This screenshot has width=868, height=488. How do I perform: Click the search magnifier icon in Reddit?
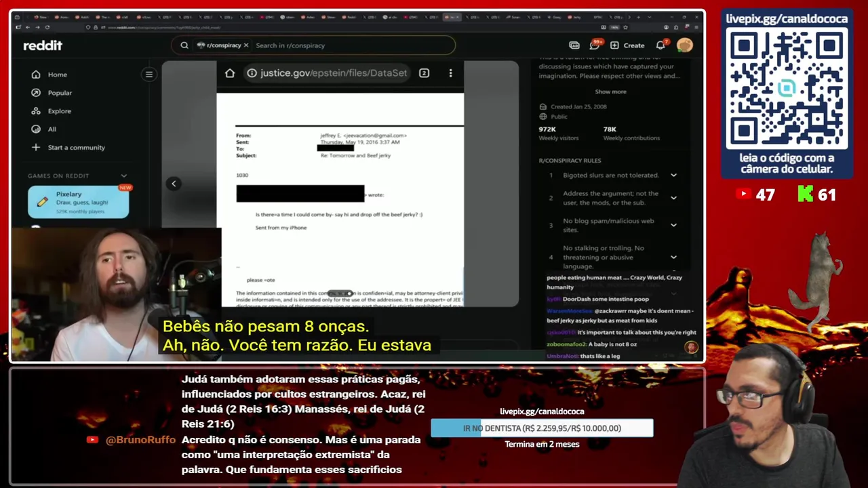click(184, 45)
